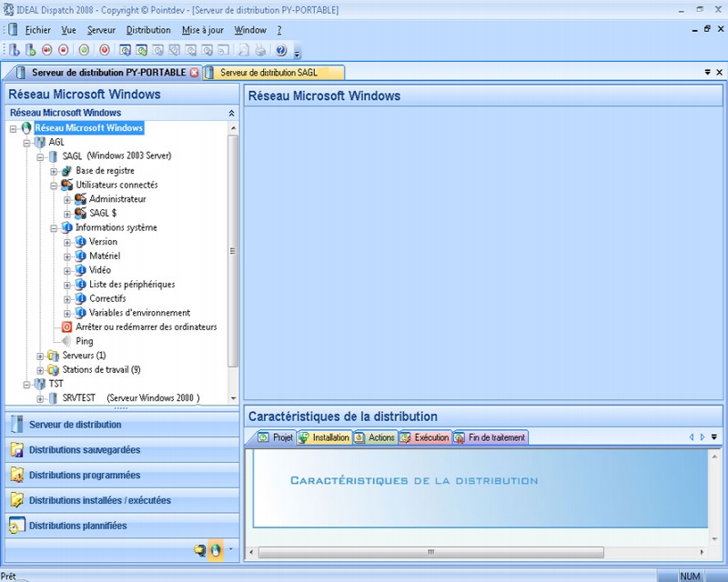Click the horizontal scrollbar in distribution panel
This screenshot has width=728, height=582.
[430, 552]
